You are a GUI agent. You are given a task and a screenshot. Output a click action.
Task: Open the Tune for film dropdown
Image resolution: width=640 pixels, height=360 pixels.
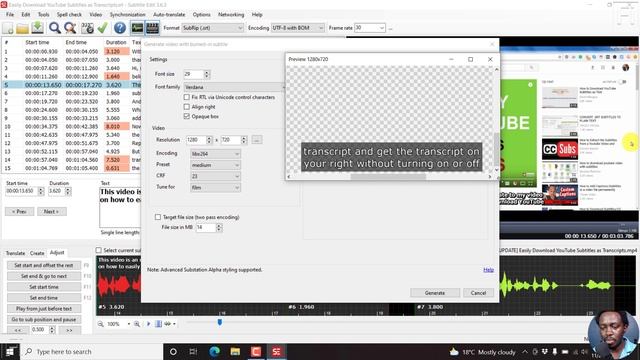coord(216,188)
